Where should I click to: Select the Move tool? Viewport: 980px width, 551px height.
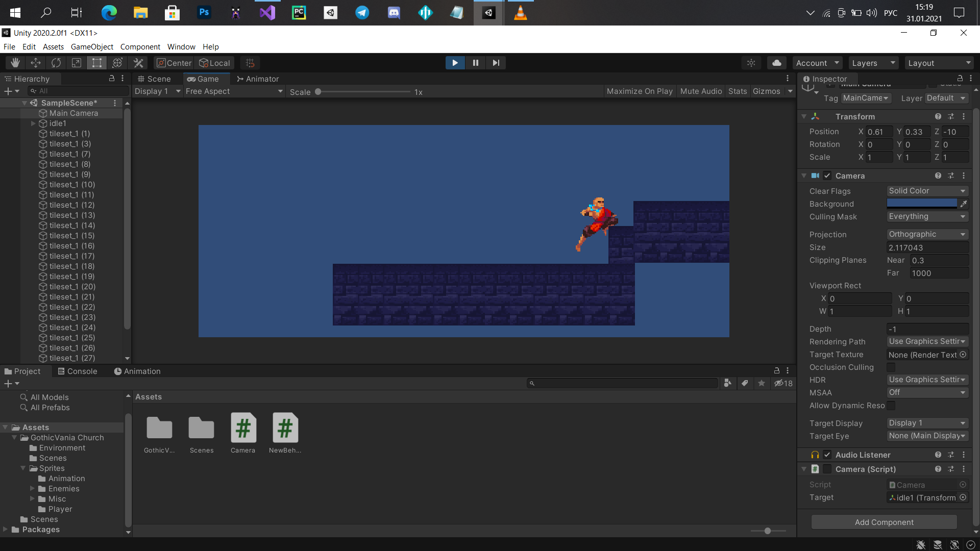tap(36, 63)
